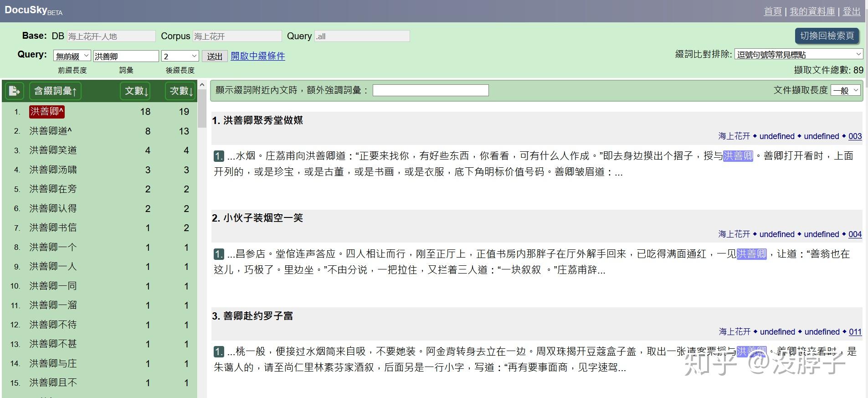
Task: Open the 無前綴 prefix length dropdown
Action: click(x=72, y=56)
